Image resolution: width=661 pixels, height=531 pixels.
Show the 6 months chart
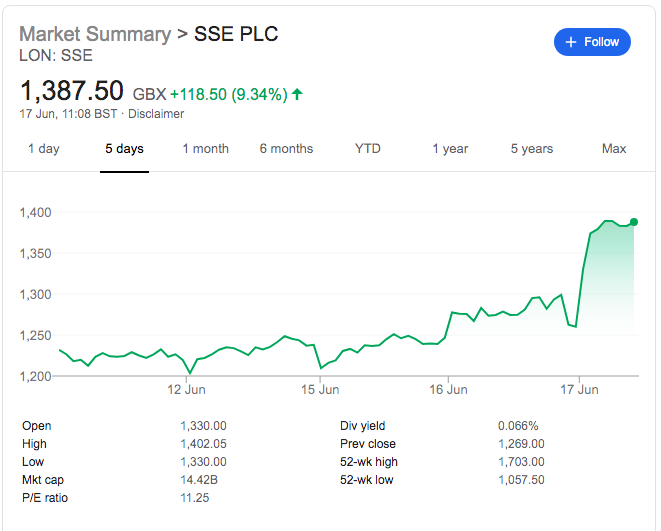pyautogui.click(x=286, y=148)
